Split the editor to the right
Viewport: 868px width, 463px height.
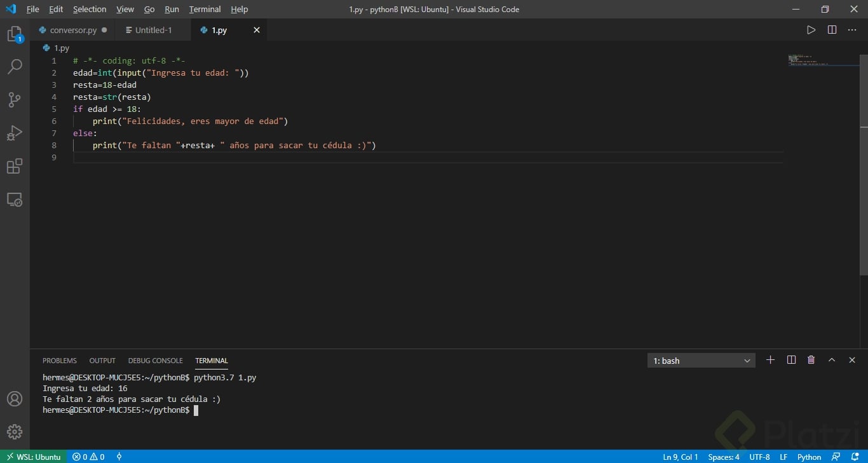[832, 30]
